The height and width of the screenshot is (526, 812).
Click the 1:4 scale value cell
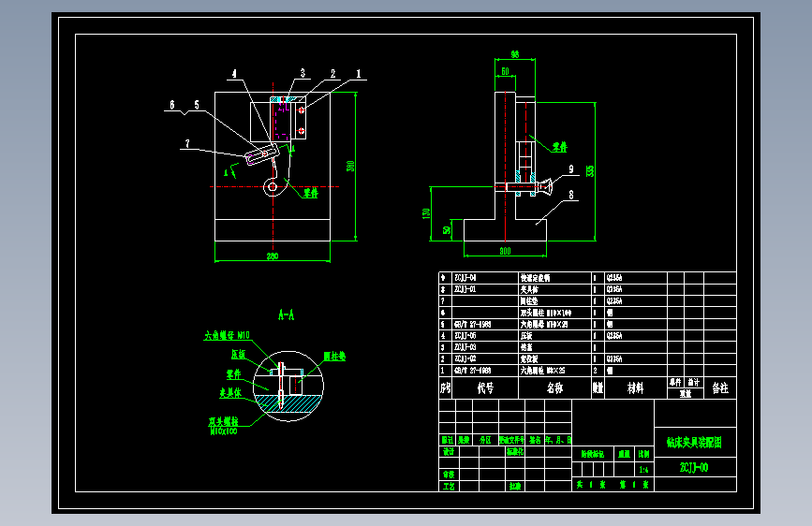point(643,470)
